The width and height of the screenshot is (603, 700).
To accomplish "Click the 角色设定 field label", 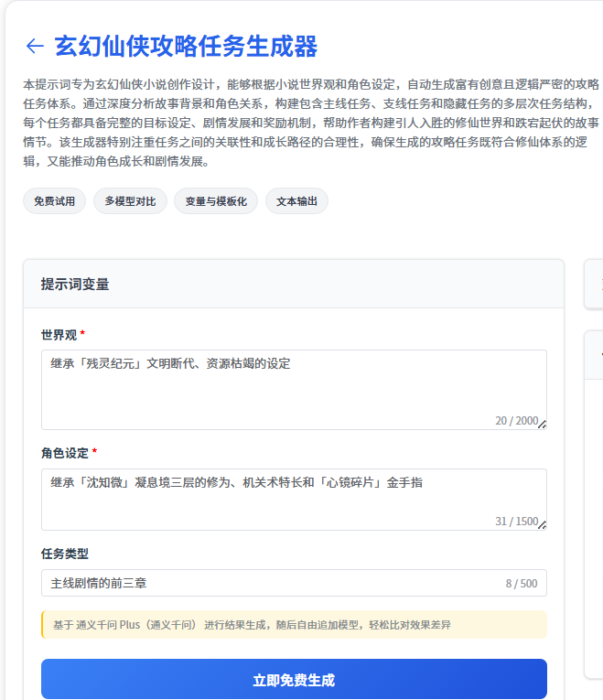I will (65, 453).
